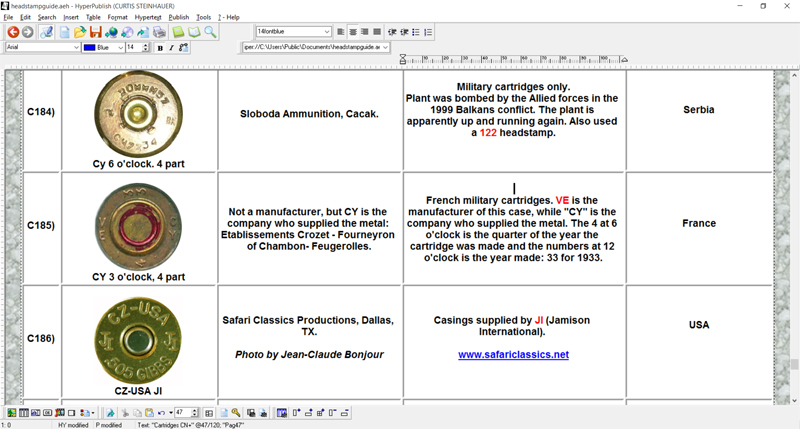Open the Tools menu
The image size is (800, 429).
[203, 17]
